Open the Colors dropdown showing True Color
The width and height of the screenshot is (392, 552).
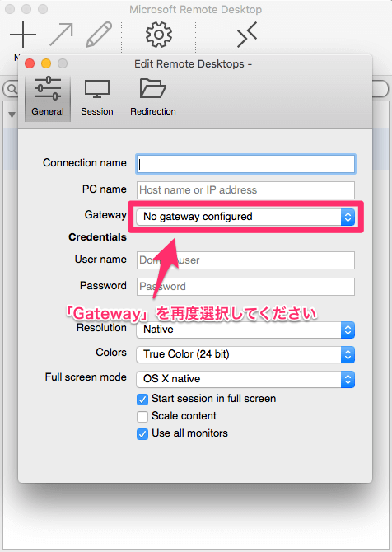click(x=245, y=354)
